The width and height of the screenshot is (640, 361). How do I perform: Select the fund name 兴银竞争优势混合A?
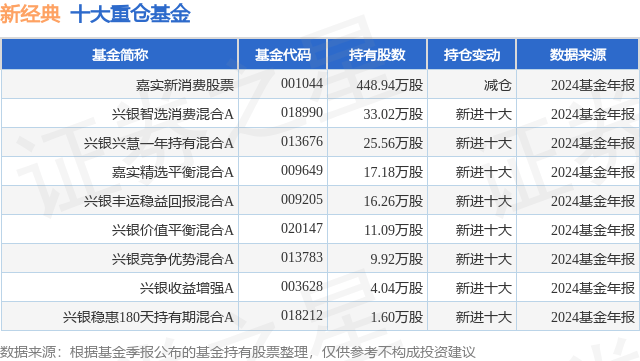click(173, 259)
